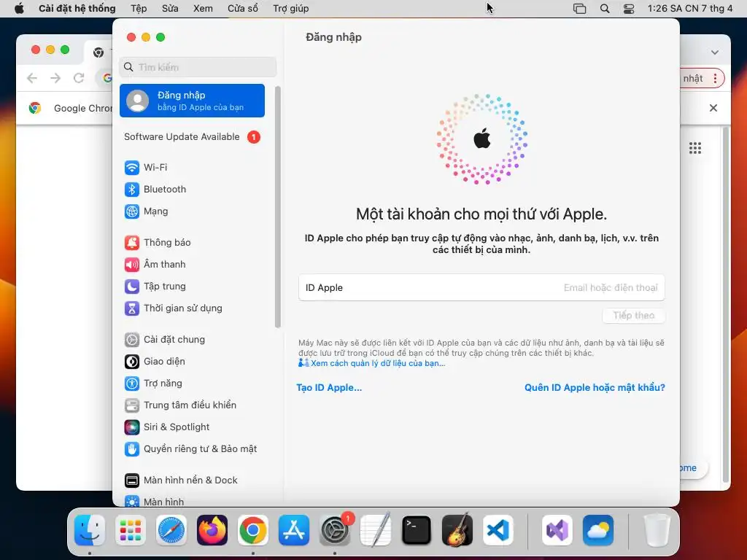The image size is (747, 560).
Task: Launch Visual Studio Code from Dock
Action: tap(498, 530)
